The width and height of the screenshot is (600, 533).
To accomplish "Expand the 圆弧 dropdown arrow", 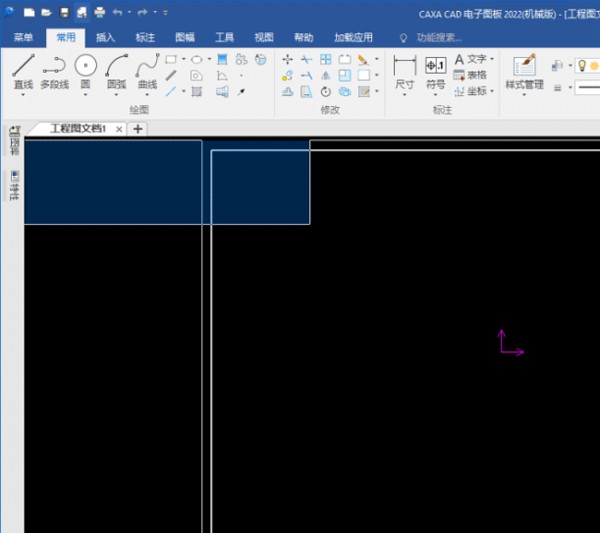I will pos(116,95).
